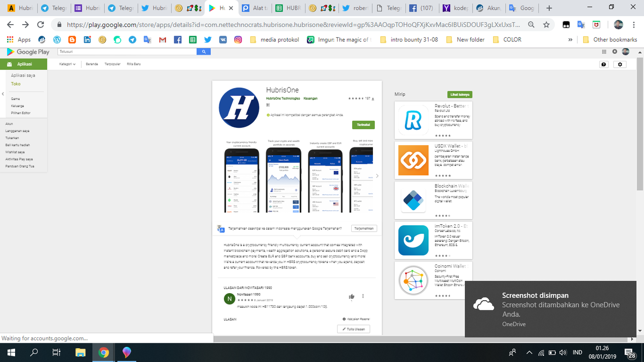Open File Explorer on the taskbar
The width and height of the screenshot is (644, 362).
(x=80, y=352)
